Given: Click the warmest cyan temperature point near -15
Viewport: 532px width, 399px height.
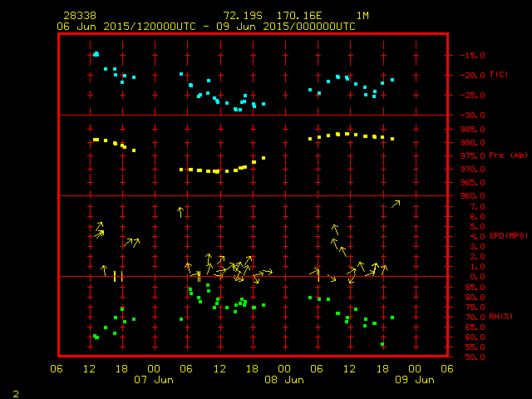Looking at the screenshot, I should tap(96, 54).
